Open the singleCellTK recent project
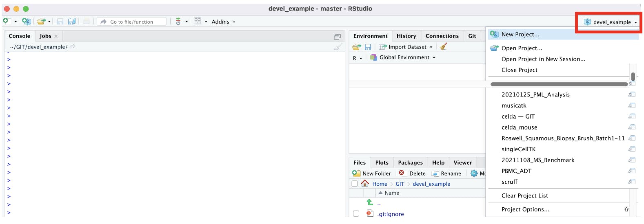The height and width of the screenshot is (224, 644). pos(518,149)
